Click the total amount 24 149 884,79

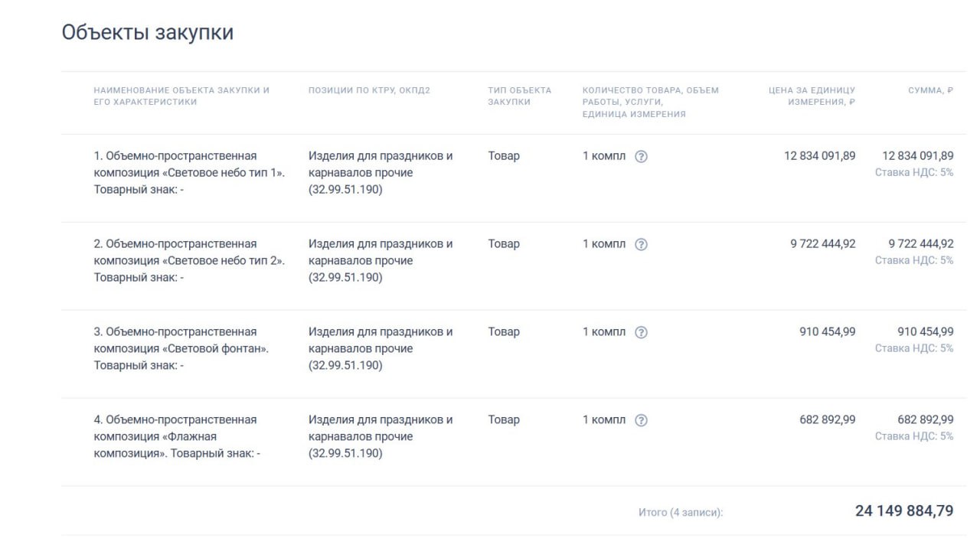[x=904, y=510]
